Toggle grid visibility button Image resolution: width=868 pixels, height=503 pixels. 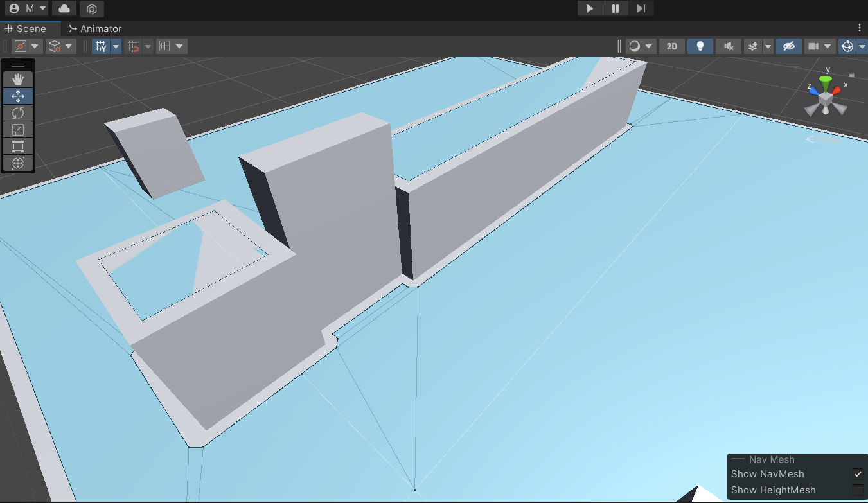point(101,46)
